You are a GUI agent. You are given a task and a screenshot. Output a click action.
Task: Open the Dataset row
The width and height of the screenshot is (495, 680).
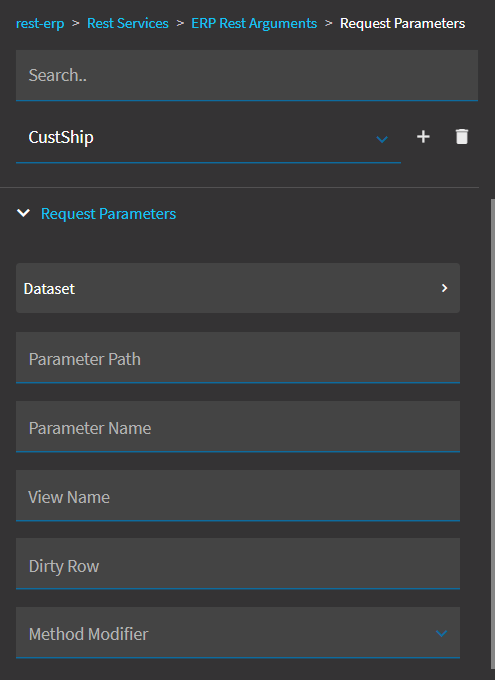238,288
